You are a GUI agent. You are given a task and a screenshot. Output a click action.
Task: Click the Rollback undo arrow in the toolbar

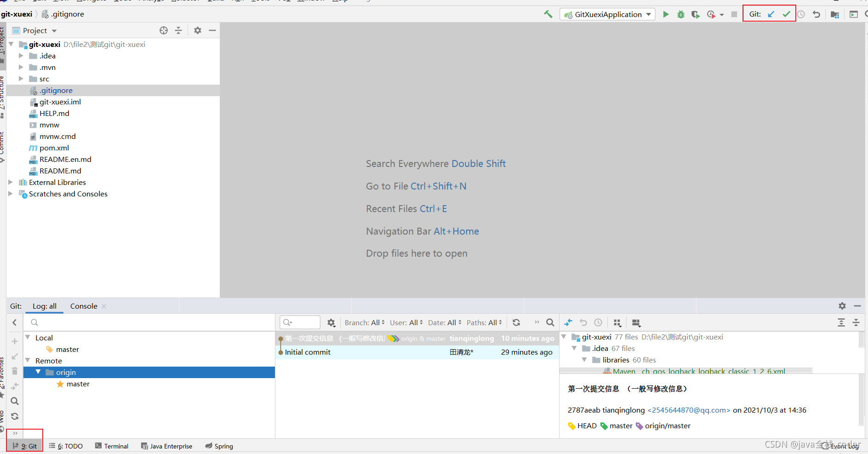[817, 14]
